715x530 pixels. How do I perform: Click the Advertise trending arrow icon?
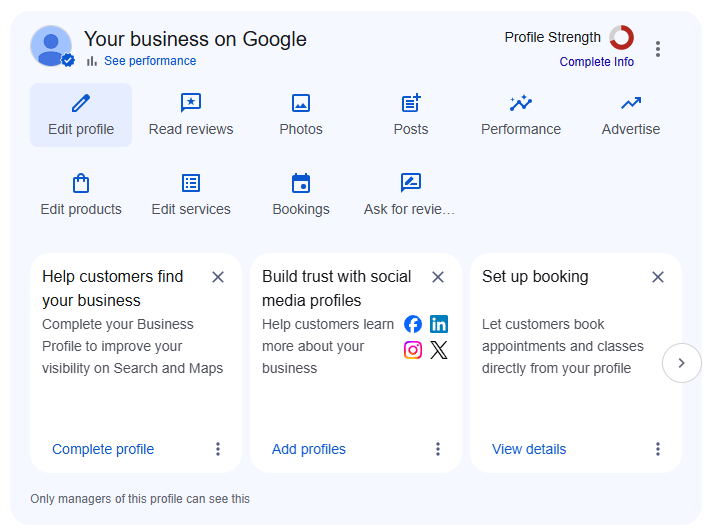point(631,103)
